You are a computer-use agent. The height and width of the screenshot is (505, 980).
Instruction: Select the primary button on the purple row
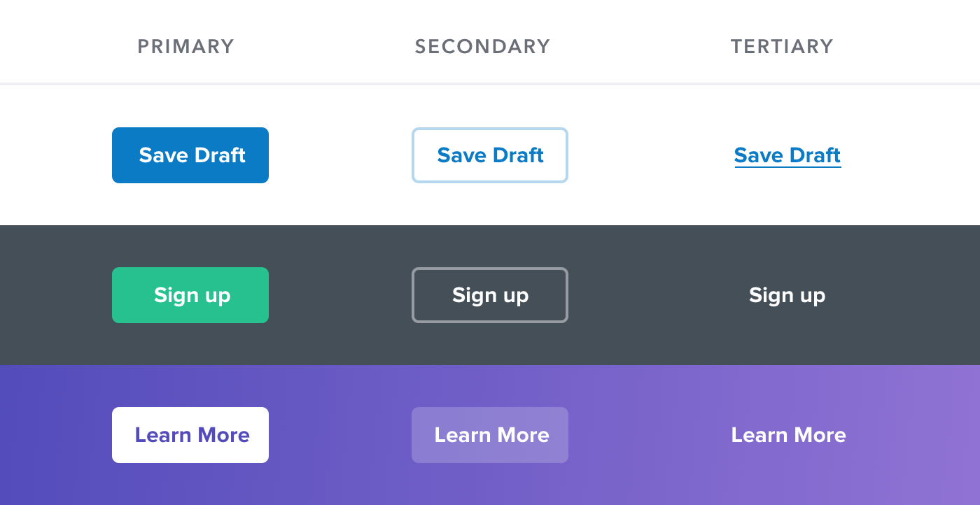click(190, 435)
